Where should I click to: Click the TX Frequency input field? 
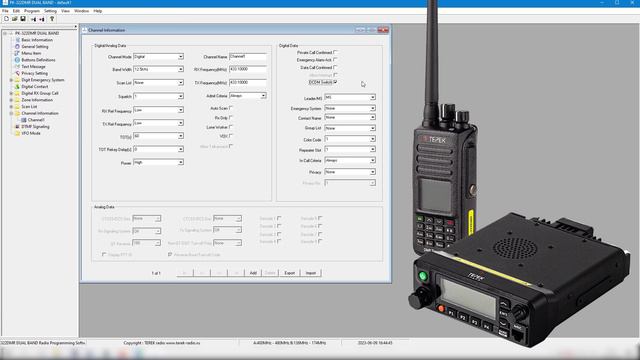coord(248,82)
